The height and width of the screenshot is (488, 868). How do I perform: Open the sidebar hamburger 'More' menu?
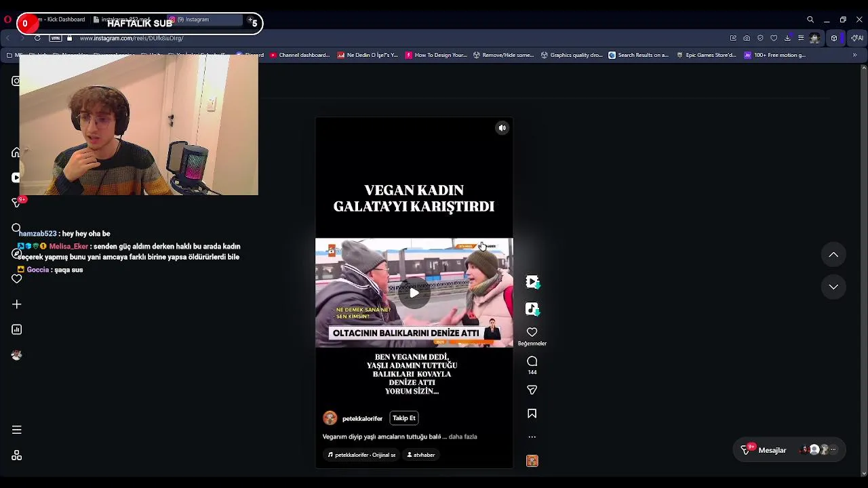[x=16, y=430]
